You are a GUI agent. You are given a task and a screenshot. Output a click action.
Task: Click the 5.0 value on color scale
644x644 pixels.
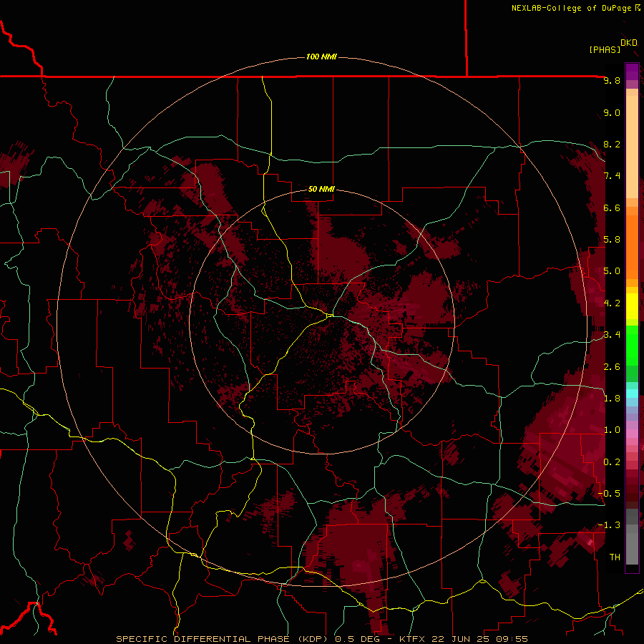click(x=612, y=271)
